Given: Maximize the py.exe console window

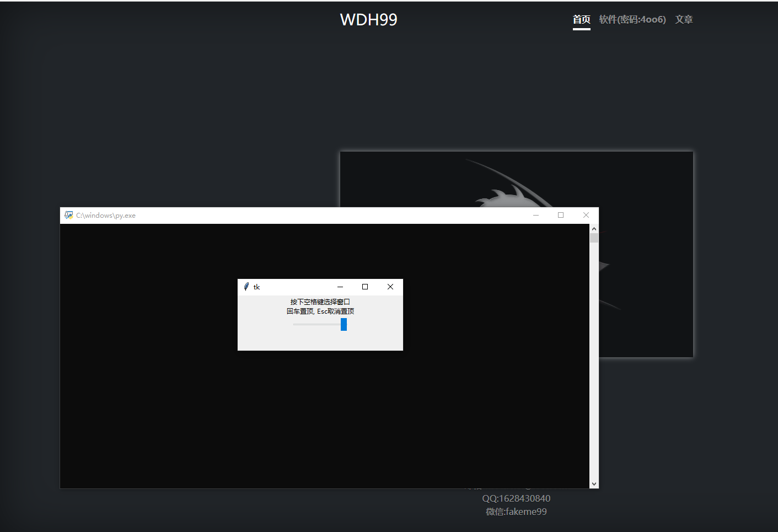Looking at the screenshot, I should point(561,215).
